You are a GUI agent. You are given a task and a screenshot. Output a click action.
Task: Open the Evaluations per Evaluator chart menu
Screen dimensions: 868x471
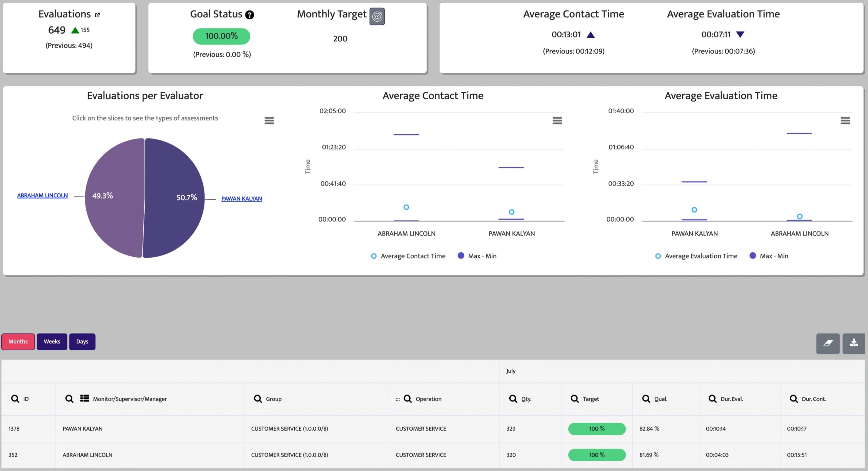click(269, 120)
